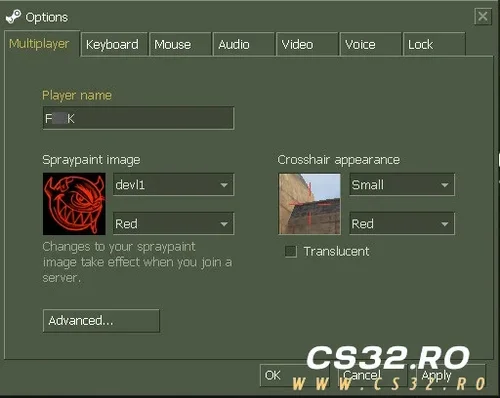Viewport: 500px width, 398px height.
Task: Click the Cancel button
Action: coord(373,375)
